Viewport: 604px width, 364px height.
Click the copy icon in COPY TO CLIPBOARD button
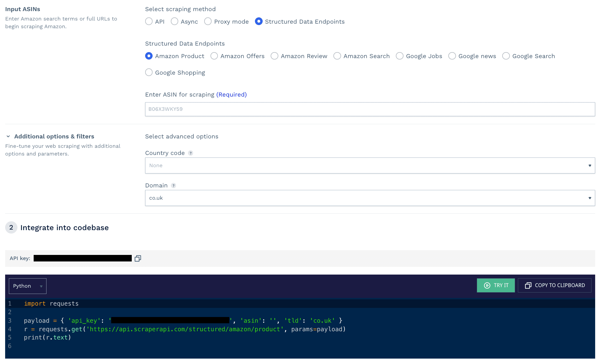point(528,285)
